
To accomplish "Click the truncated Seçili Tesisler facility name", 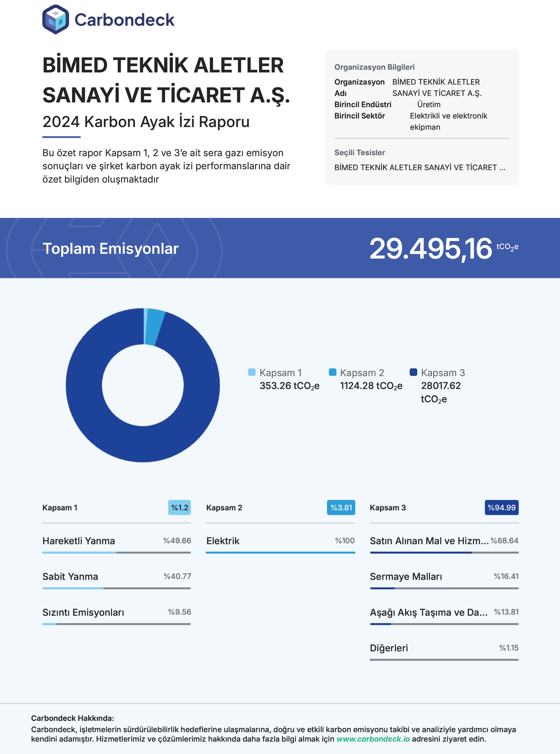I will [x=420, y=167].
